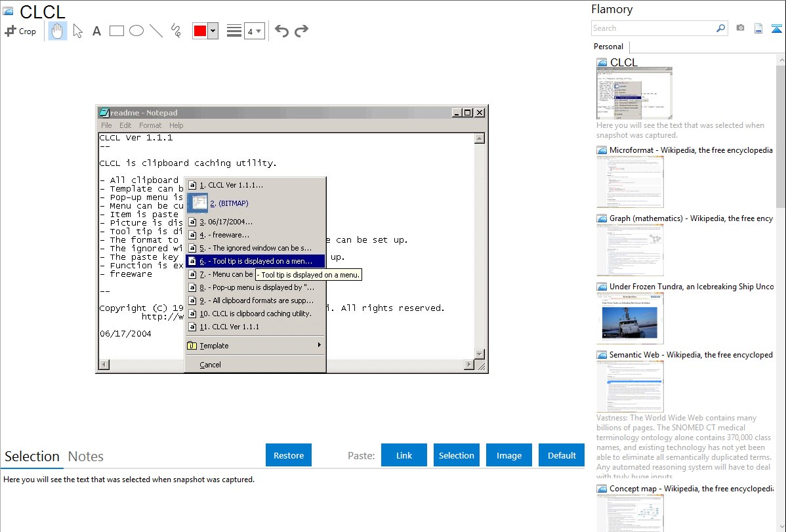Switch to the Selection tab
The width and height of the screenshot is (786, 532).
pyautogui.click(x=32, y=457)
